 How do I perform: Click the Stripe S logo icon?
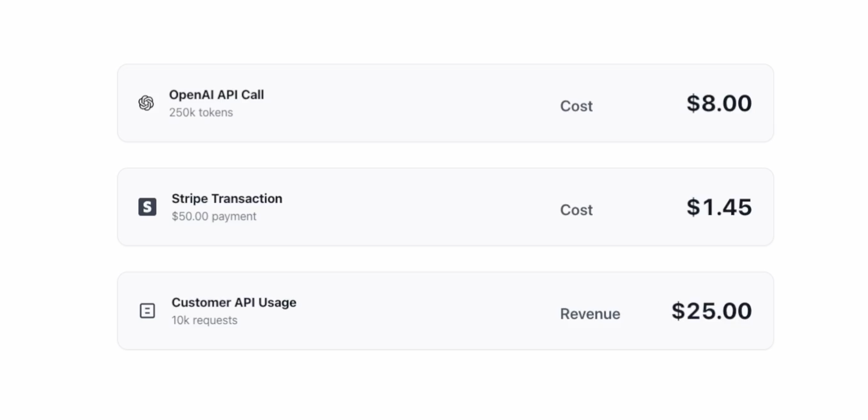tap(147, 207)
